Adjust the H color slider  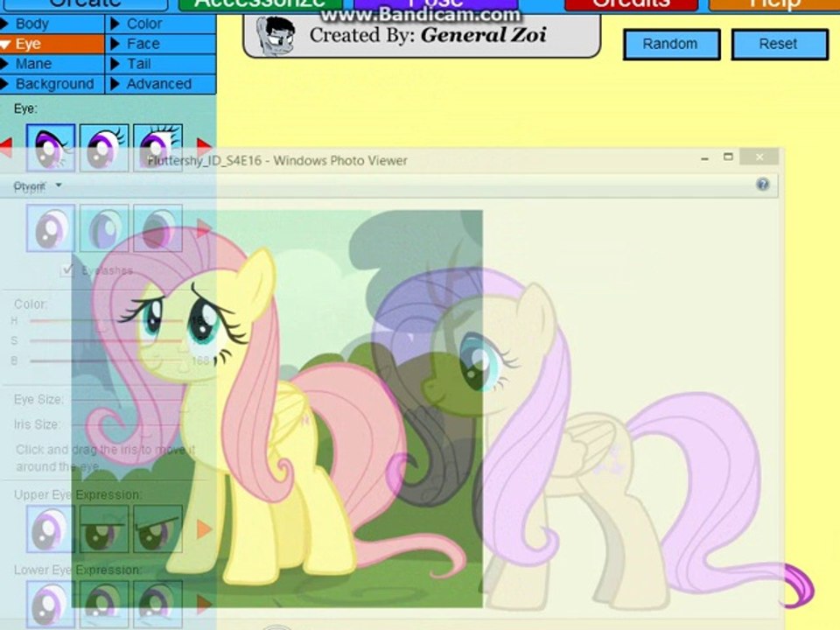click(106, 321)
